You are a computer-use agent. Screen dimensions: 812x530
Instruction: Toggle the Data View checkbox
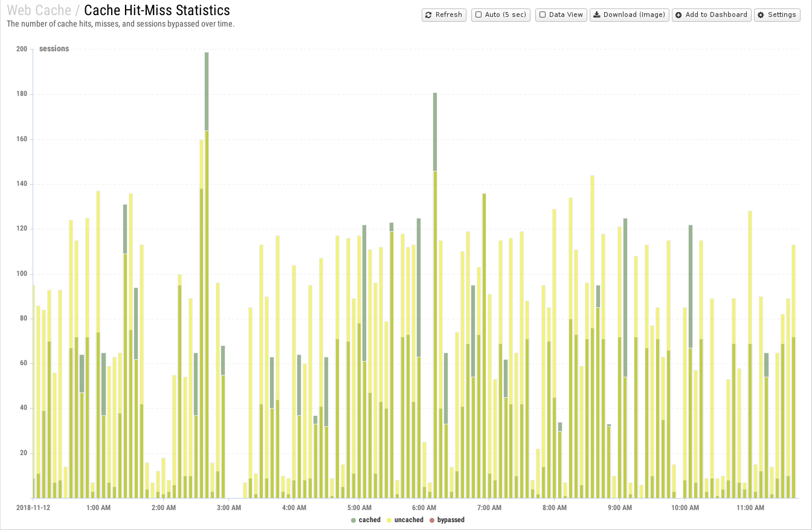pos(543,14)
